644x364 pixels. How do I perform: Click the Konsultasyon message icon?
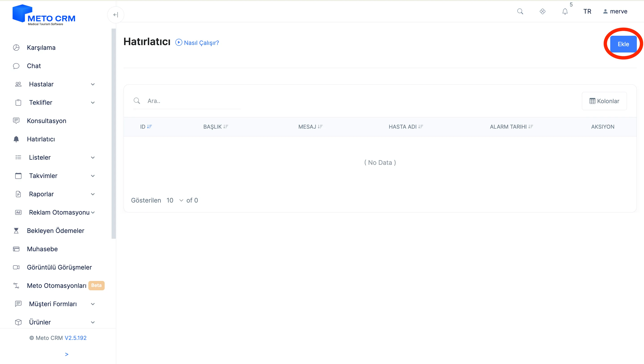tap(16, 121)
